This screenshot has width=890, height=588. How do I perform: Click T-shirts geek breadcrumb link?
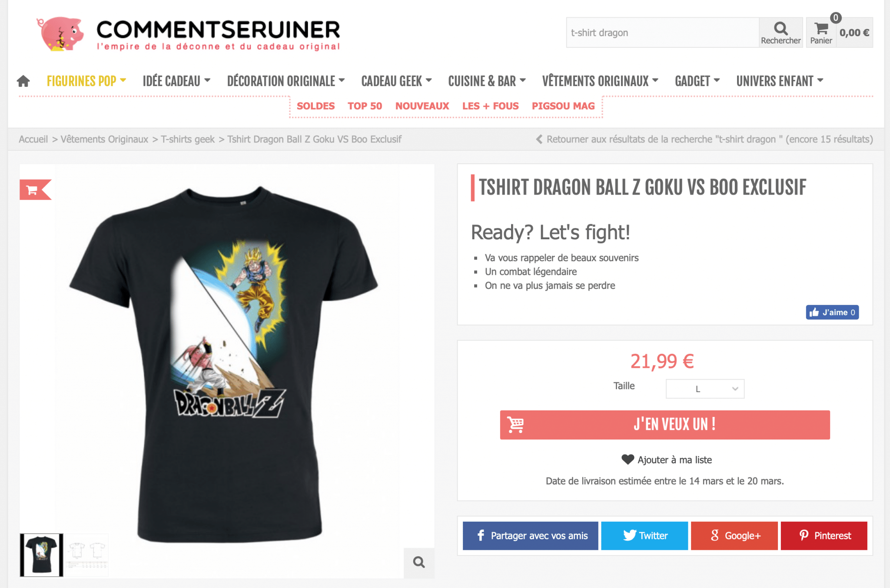(188, 139)
